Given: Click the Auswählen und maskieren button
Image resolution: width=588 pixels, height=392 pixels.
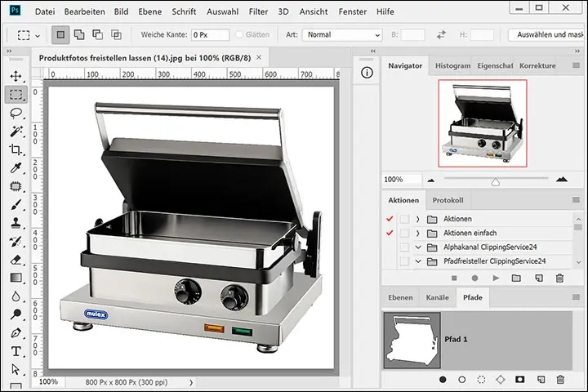Looking at the screenshot, I should click(x=546, y=36).
